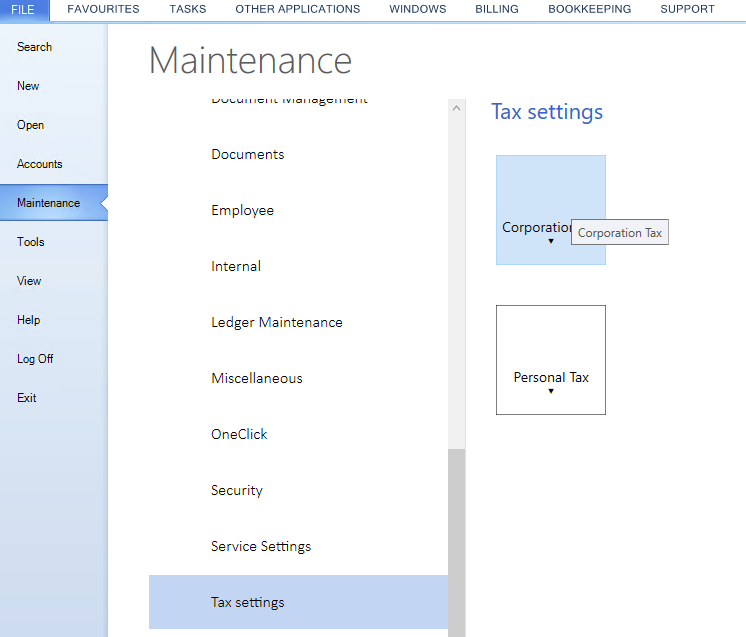This screenshot has height=637, width=746.
Task: Click the partially hidden Document Management category
Action: tap(289, 101)
